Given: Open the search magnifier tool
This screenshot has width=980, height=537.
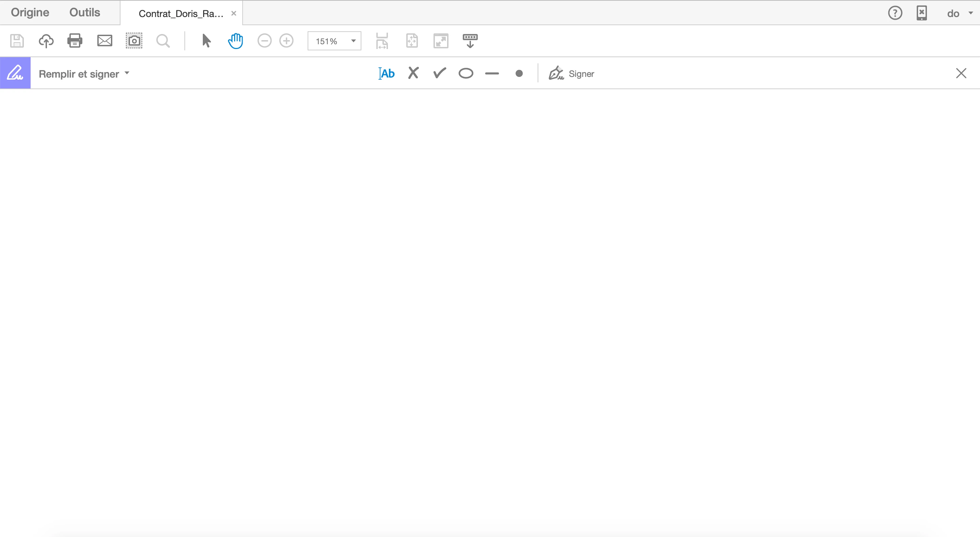Looking at the screenshot, I should (x=163, y=41).
